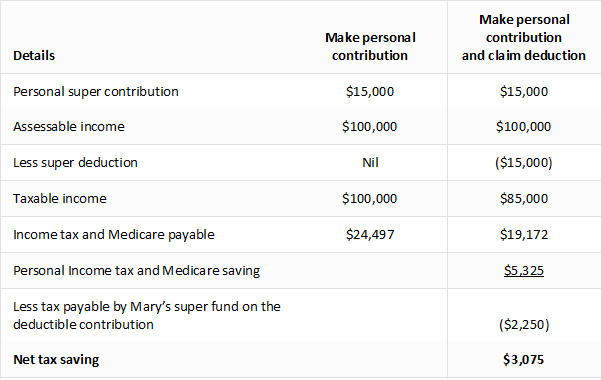Click the underlined $5,325 saving amount
601x380 pixels.
coord(524,271)
